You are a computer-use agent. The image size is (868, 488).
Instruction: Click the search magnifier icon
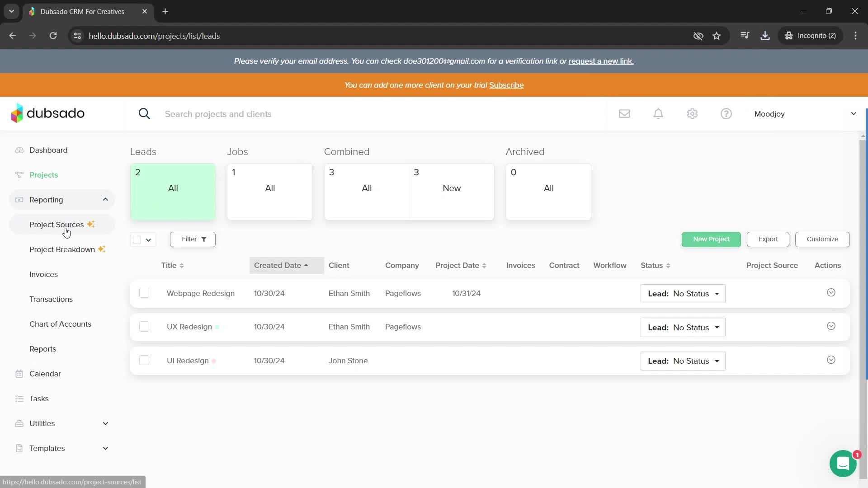pyautogui.click(x=144, y=114)
